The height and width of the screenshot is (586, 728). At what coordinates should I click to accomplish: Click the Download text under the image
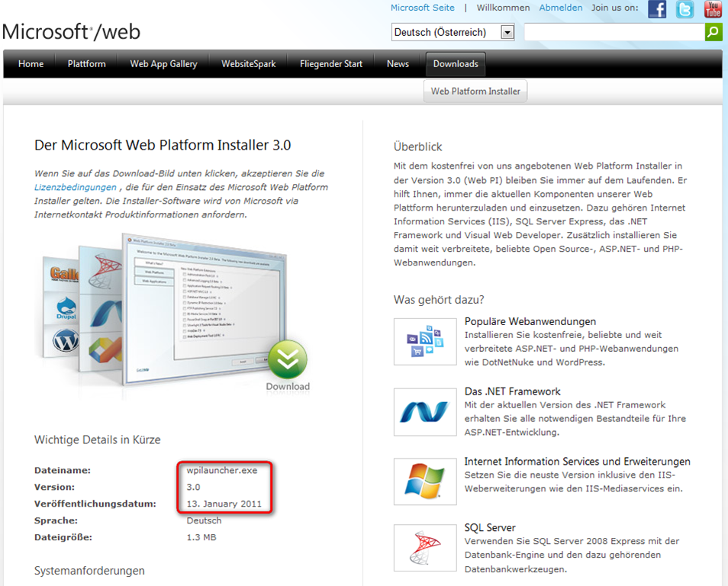coord(288,386)
